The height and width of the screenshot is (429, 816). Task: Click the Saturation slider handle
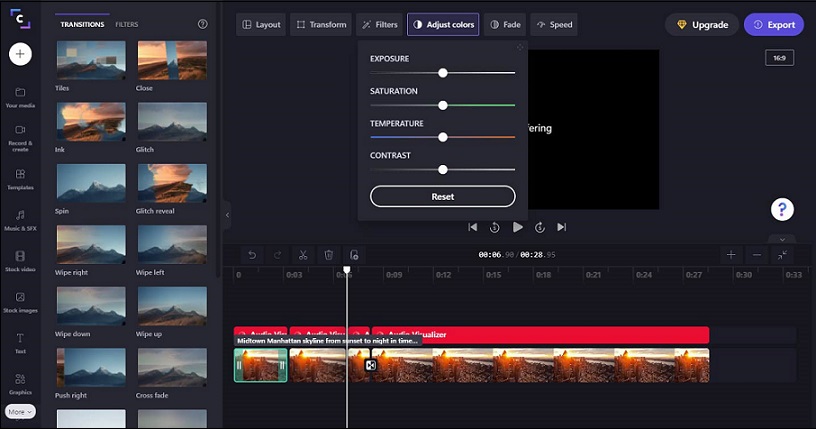443,105
